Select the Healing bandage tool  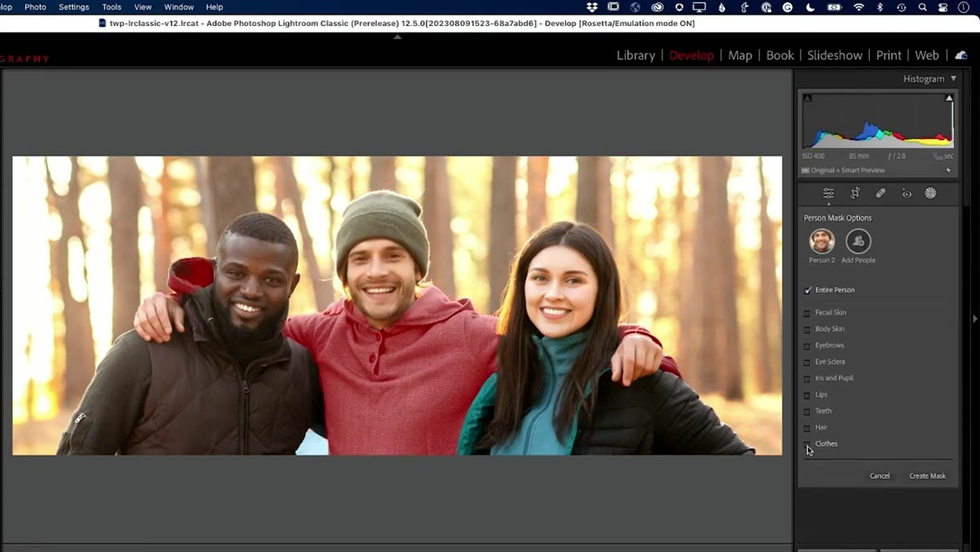pyautogui.click(x=880, y=194)
